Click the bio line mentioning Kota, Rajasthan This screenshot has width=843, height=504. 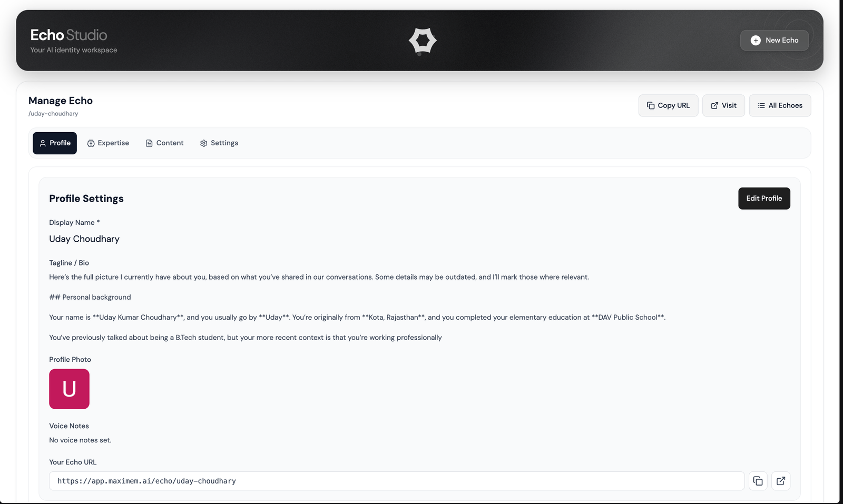click(357, 318)
